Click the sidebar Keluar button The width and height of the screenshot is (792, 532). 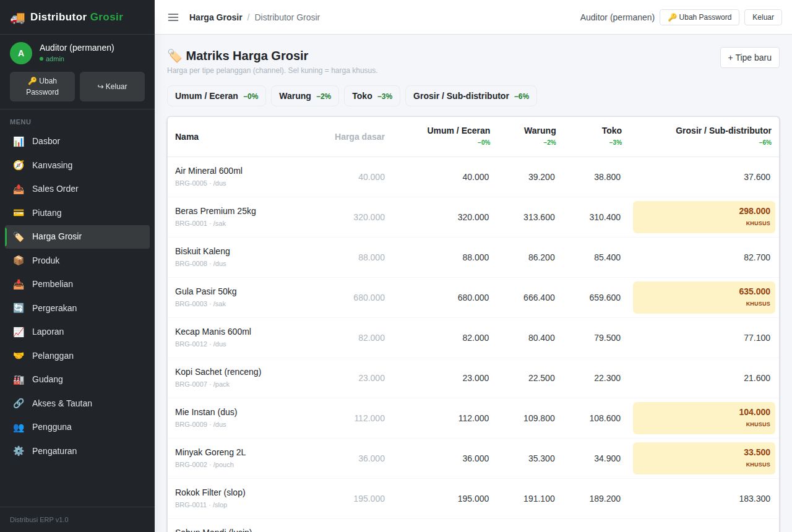(112, 87)
